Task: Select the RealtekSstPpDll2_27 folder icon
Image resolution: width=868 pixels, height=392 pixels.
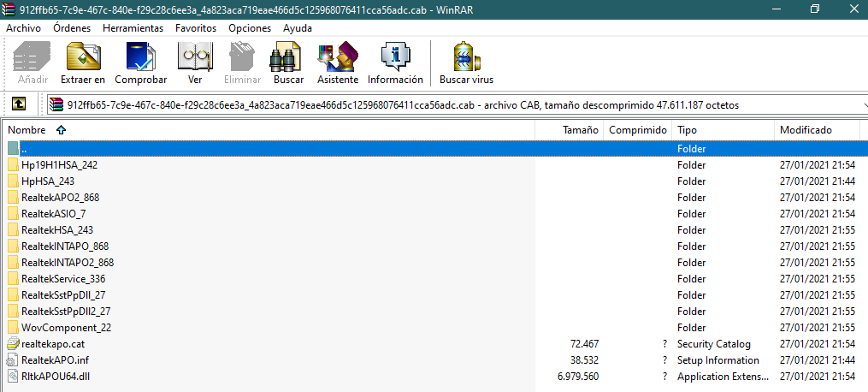Action: [14, 312]
